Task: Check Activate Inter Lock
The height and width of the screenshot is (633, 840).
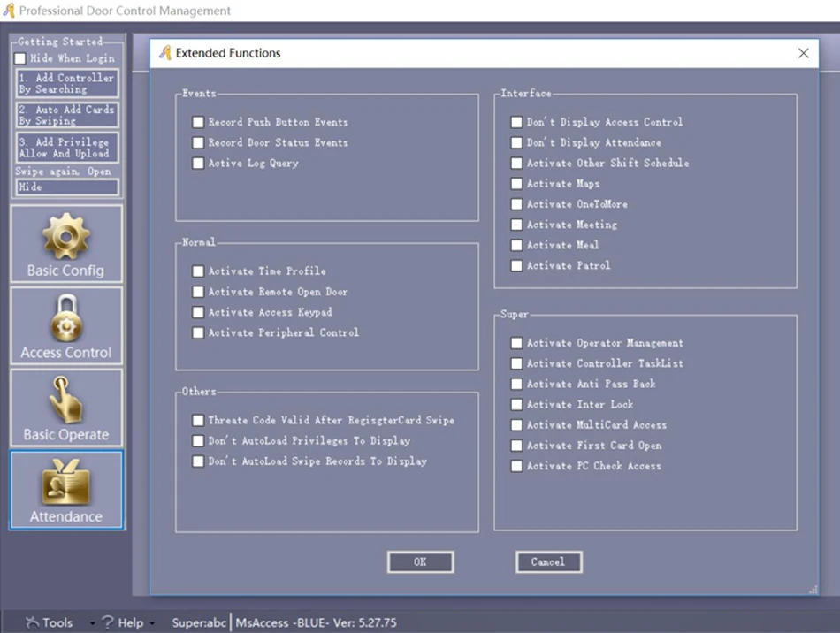Action: point(516,404)
